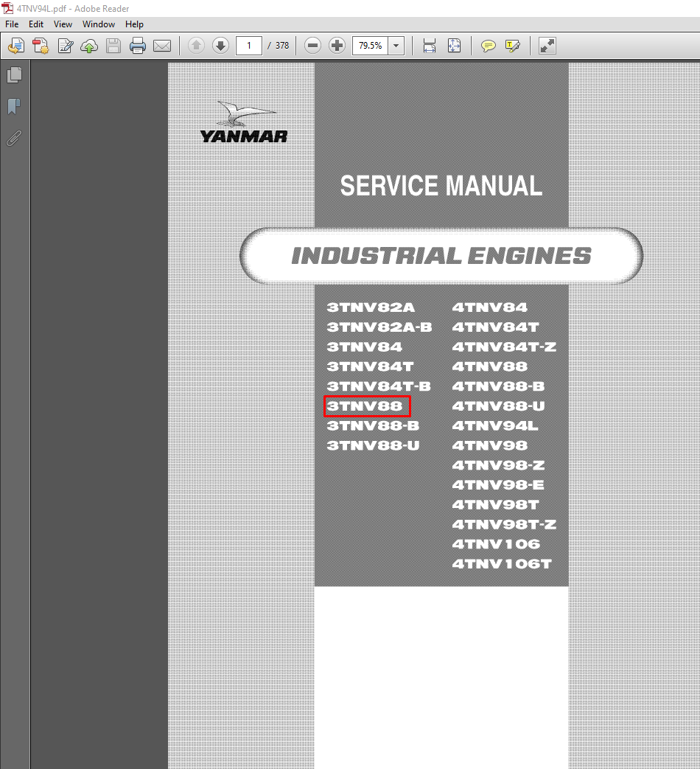
Task: Click the 3TNV84T model text
Action: (x=370, y=366)
